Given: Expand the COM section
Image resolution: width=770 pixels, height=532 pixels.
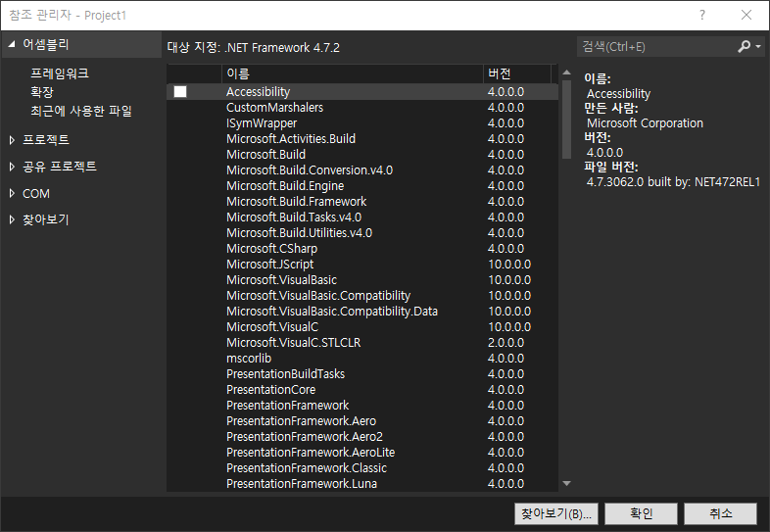Looking at the screenshot, I should [x=12, y=194].
